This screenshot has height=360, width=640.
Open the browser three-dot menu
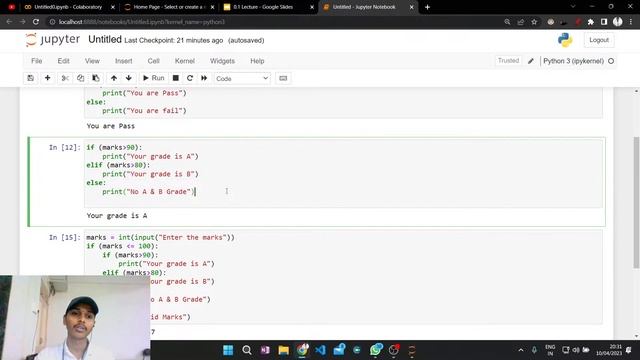coord(631,22)
